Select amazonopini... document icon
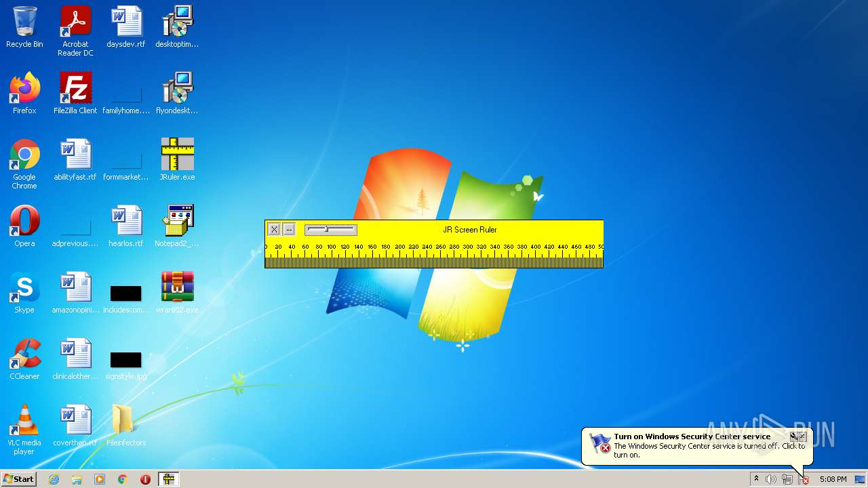868x488 pixels. click(x=75, y=293)
